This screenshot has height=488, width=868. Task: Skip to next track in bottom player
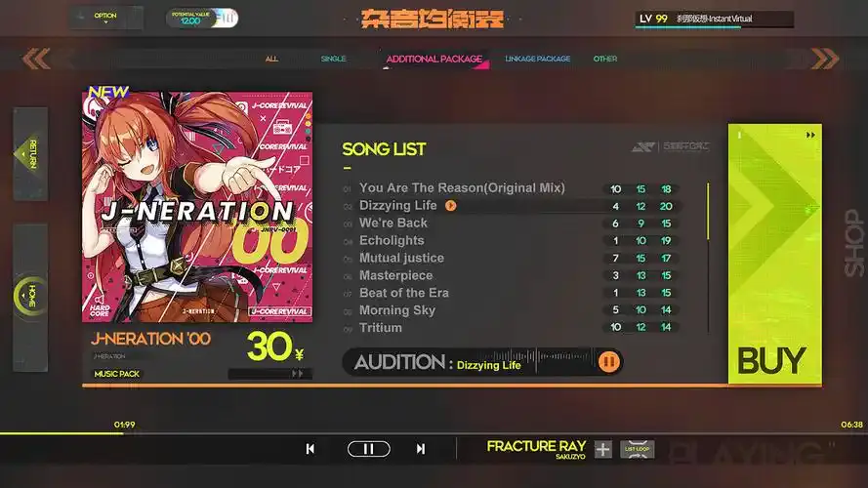tap(421, 449)
